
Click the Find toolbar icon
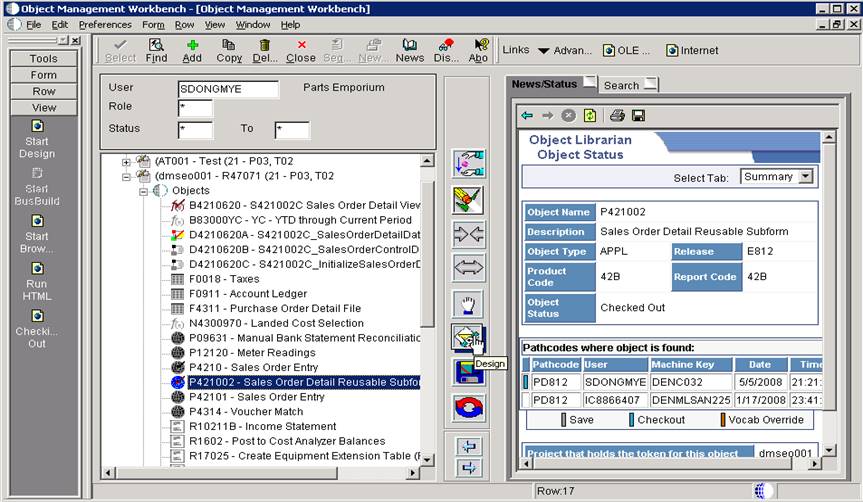(x=156, y=51)
